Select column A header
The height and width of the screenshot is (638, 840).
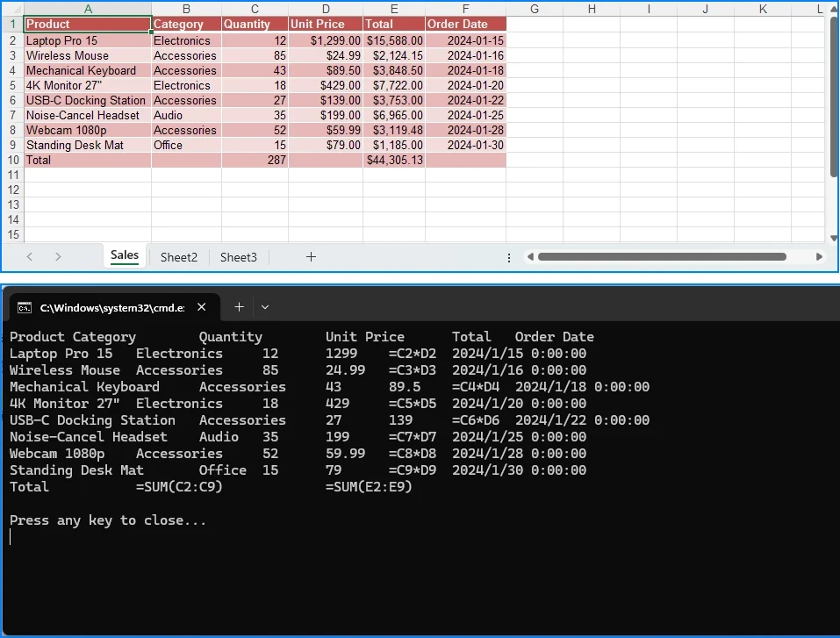click(88, 9)
